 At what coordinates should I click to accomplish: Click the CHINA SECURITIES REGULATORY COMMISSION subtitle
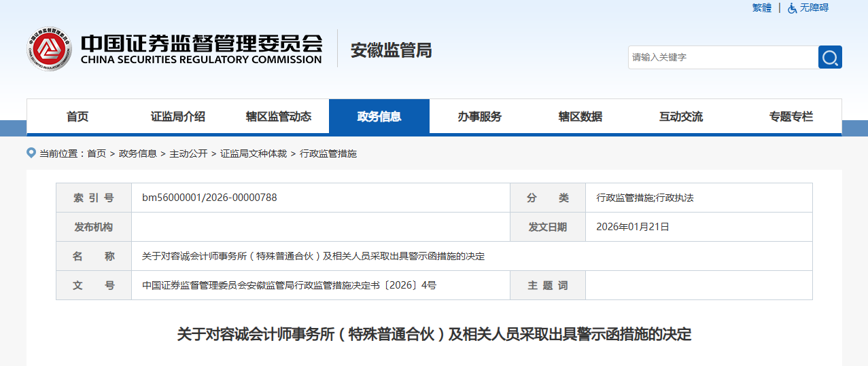[201, 60]
